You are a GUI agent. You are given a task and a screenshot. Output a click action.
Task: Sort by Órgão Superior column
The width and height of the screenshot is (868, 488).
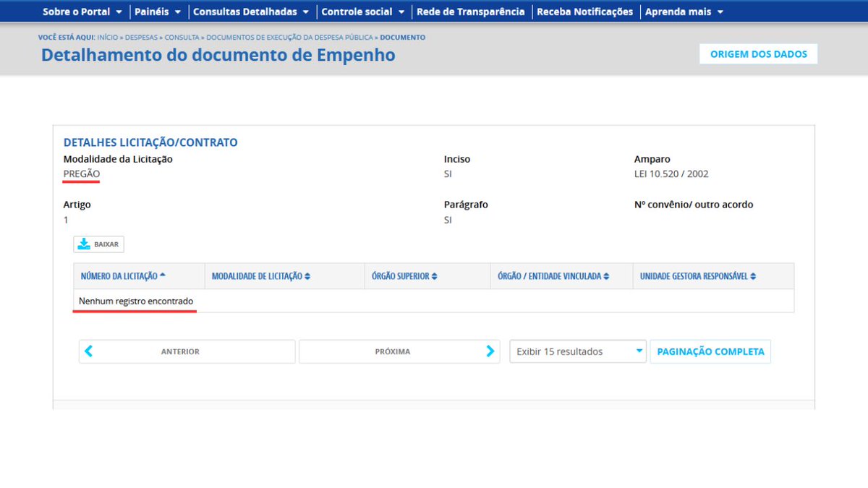(x=404, y=276)
